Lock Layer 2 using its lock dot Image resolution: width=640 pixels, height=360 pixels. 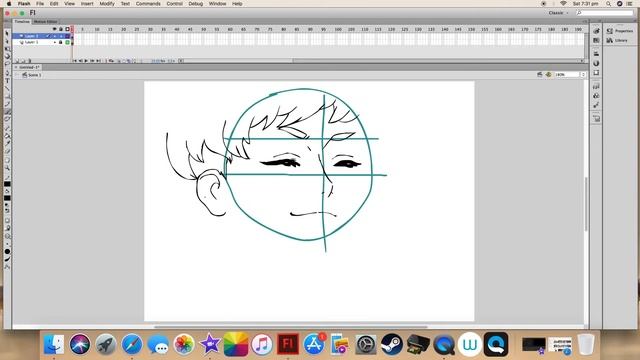61,36
